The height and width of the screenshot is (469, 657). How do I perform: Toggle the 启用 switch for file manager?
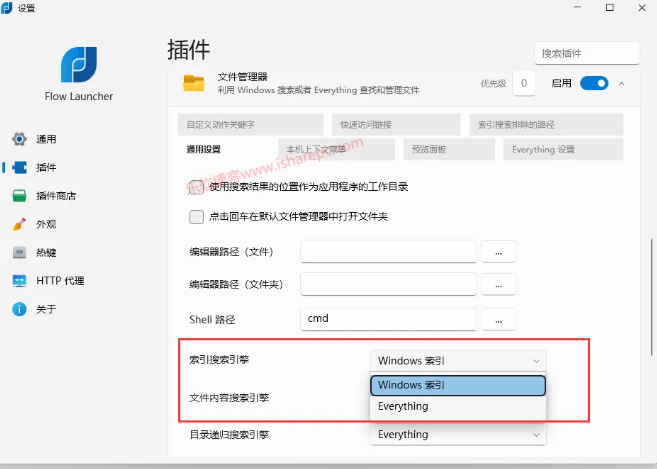[x=594, y=83]
